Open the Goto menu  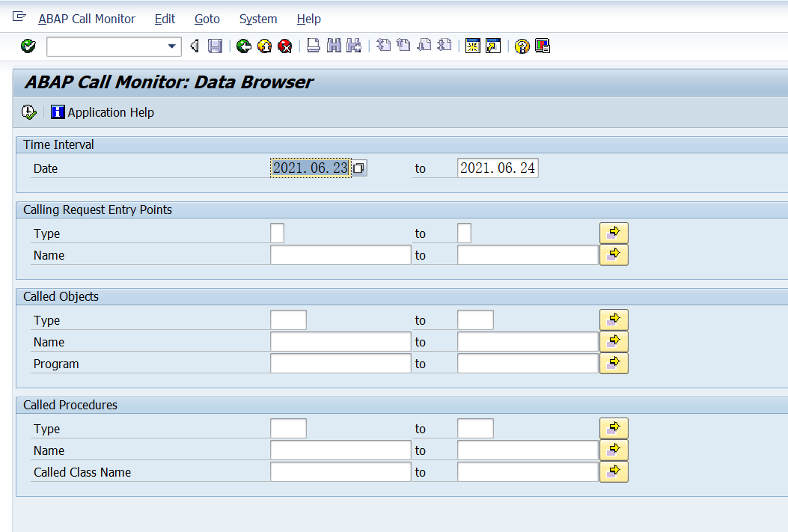click(207, 19)
